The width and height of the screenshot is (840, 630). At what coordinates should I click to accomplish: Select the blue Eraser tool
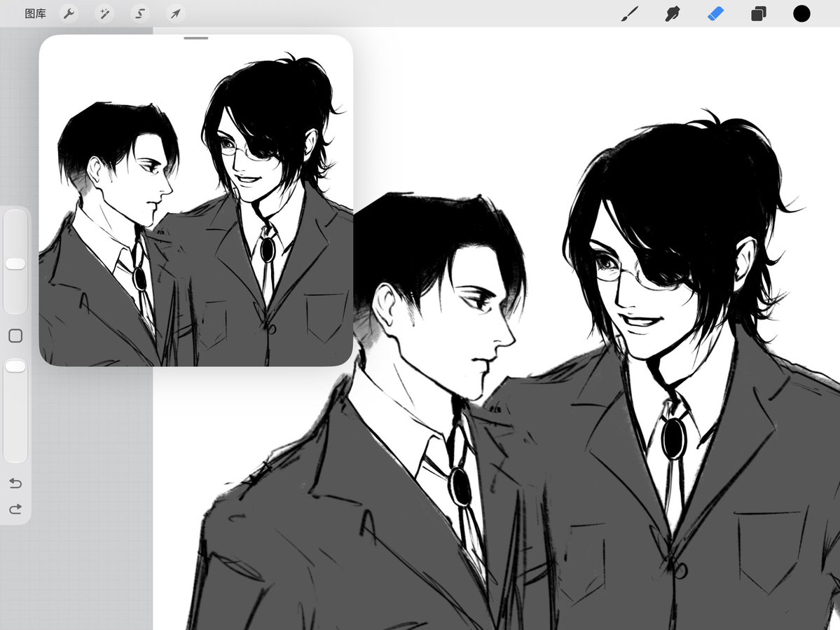(x=716, y=14)
